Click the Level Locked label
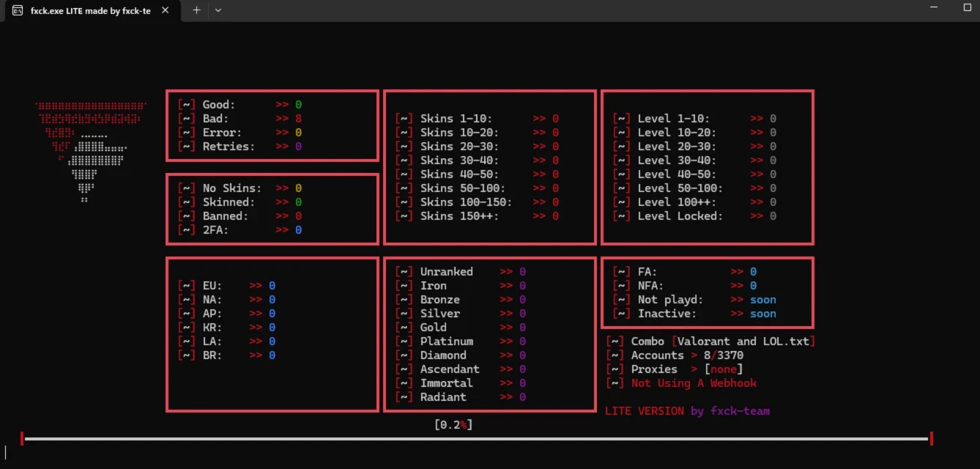The height and width of the screenshot is (469, 980). (680, 216)
